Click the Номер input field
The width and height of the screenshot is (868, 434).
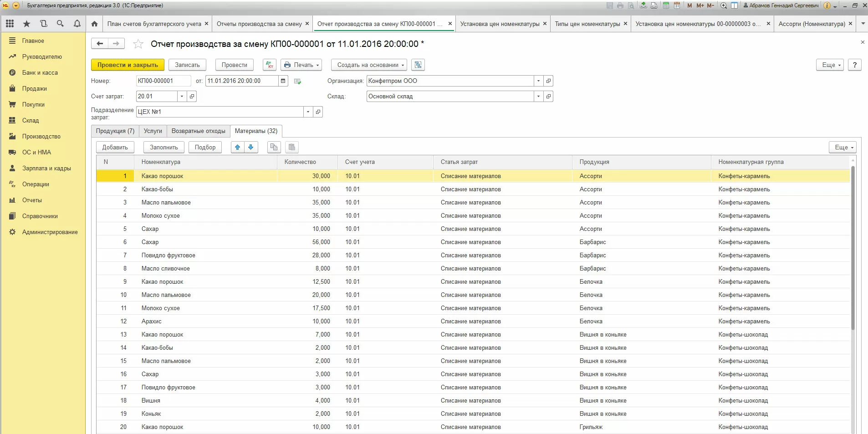(163, 81)
